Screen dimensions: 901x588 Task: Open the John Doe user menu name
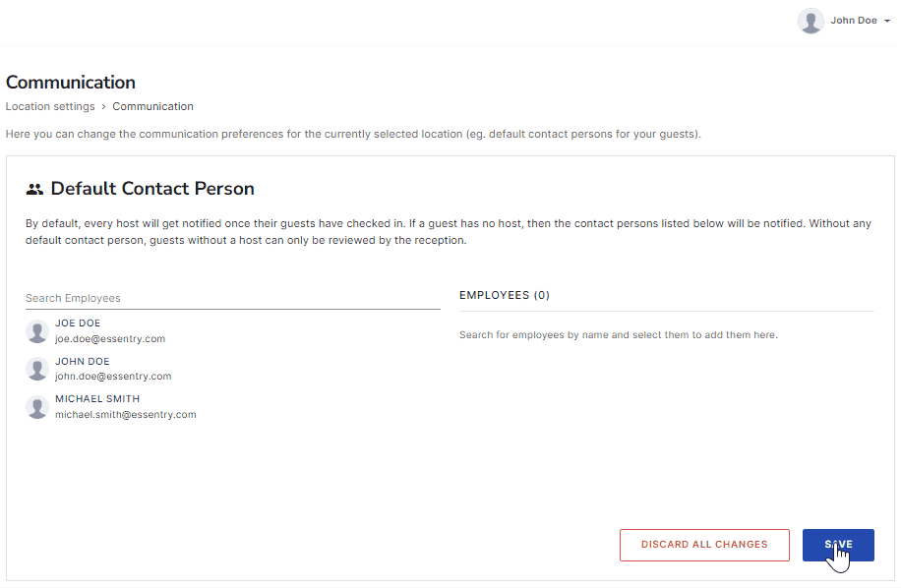(x=854, y=21)
